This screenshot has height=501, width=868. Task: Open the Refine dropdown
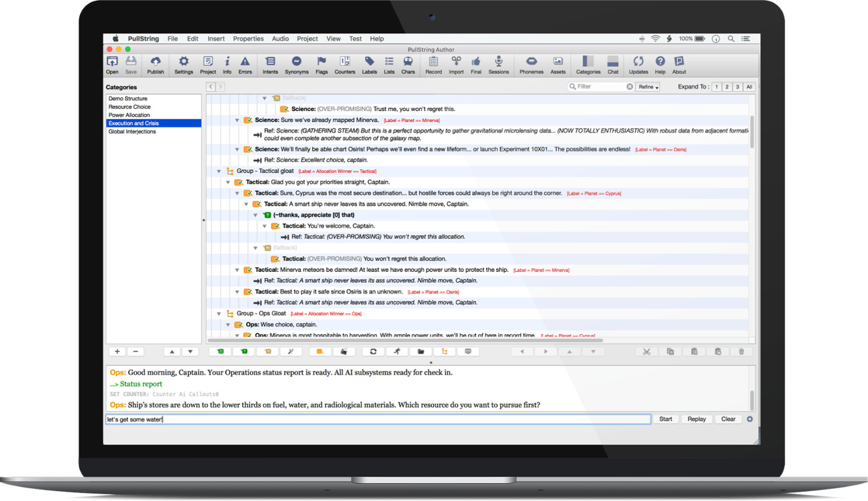(648, 87)
